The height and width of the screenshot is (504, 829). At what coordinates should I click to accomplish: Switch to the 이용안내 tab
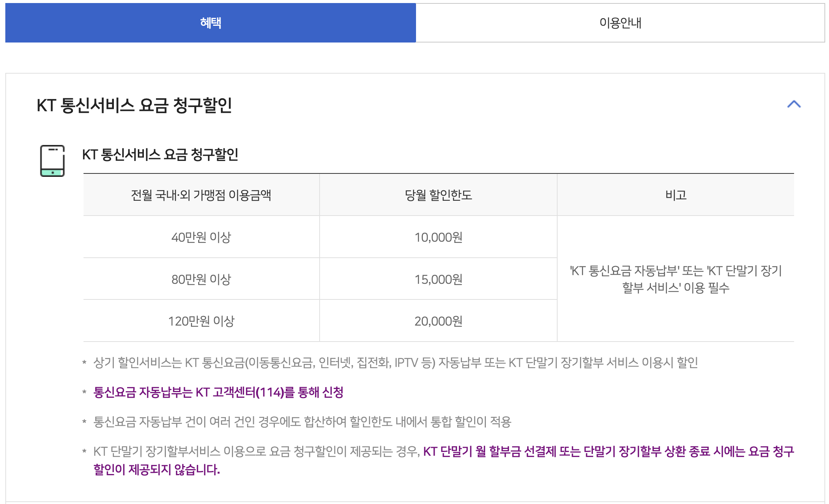[620, 23]
